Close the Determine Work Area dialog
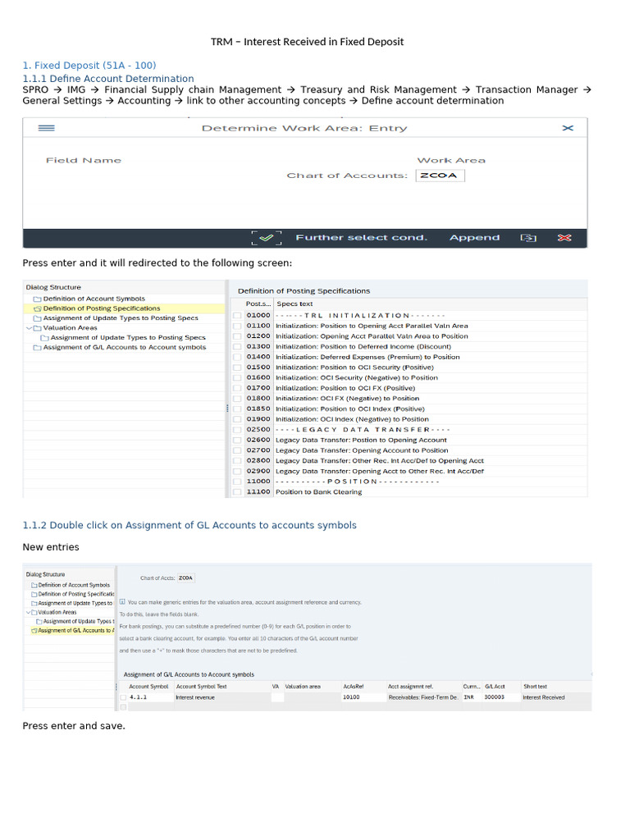630x840 pixels. click(x=568, y=128)
